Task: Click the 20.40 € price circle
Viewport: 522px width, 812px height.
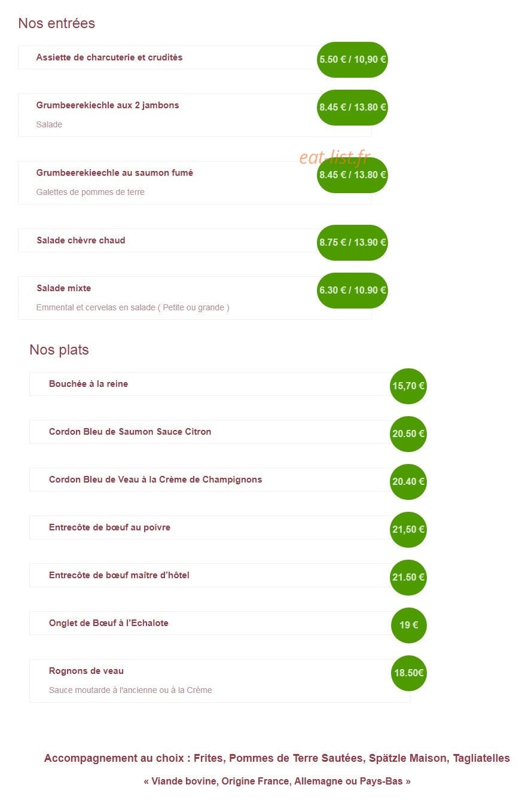Action: click(408, 482)
